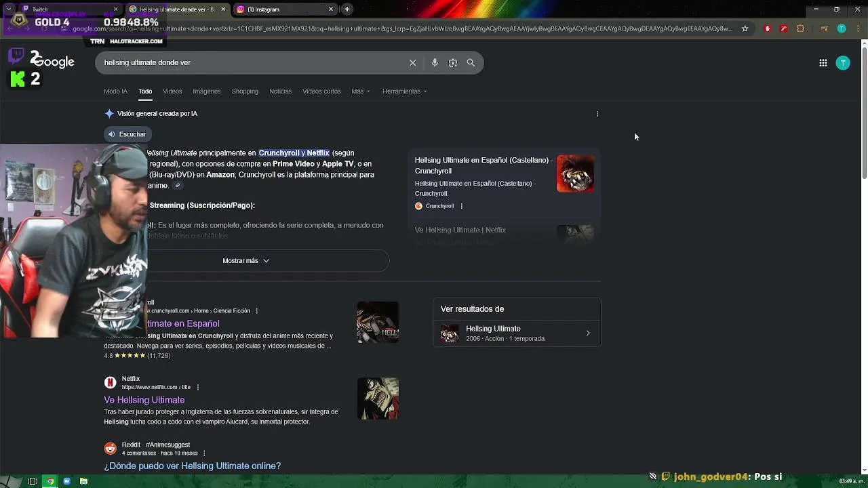The image size is (868, 488).
Task: Open Chrome profile avatar in toolbar
Action: [x=842, y=28]
